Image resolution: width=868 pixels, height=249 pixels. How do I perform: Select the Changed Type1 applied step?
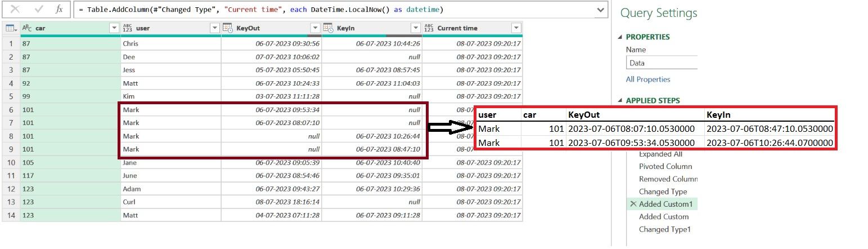point(665,229)
